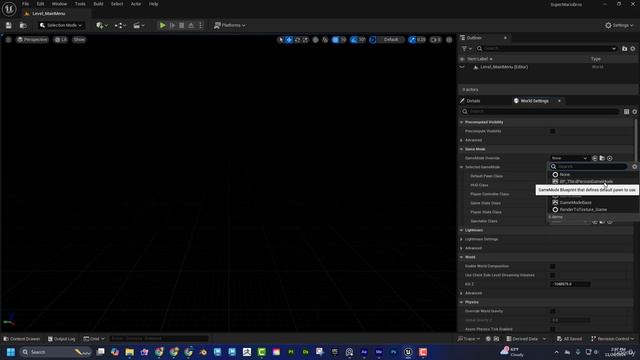Collapse the Level_MainMenu (Editor) tree row
Image resolution: width=640 pixels, height=360 pixels.
(x=462, y=67)
